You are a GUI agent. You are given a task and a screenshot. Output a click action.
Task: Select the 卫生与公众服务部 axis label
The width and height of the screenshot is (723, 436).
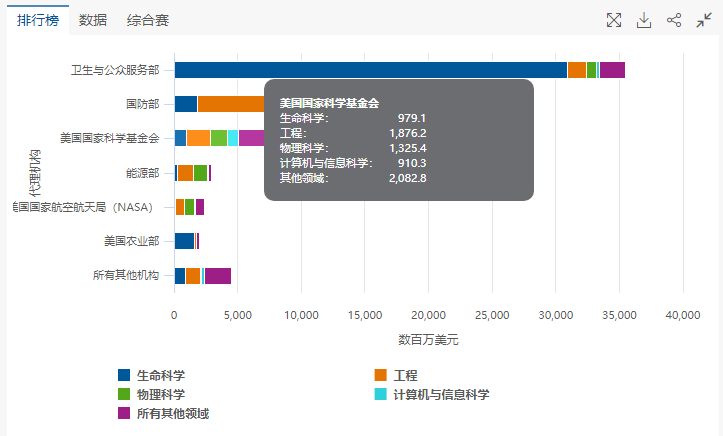[115, 70]
